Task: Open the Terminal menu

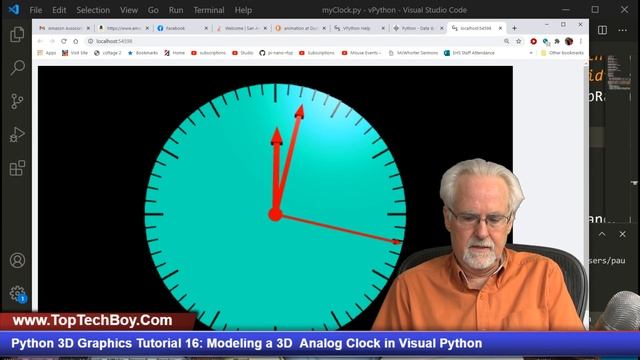Action: (x=209, y=10)
